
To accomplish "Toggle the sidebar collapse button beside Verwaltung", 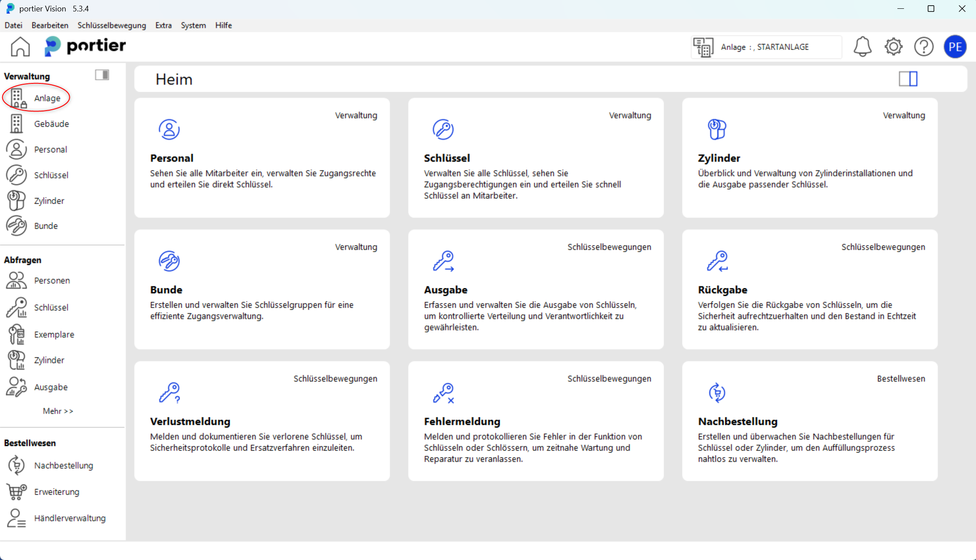I will (x=102, y=75).
